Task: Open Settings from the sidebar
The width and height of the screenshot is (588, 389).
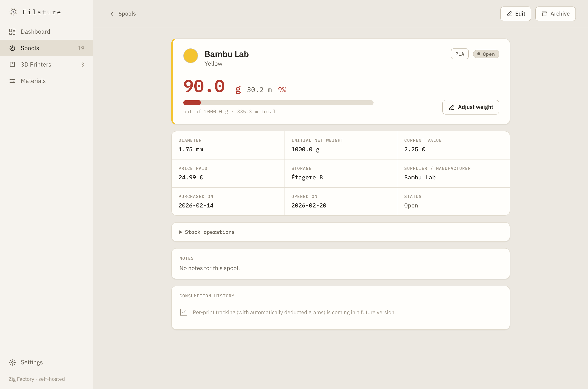Action: coord(47,362)
